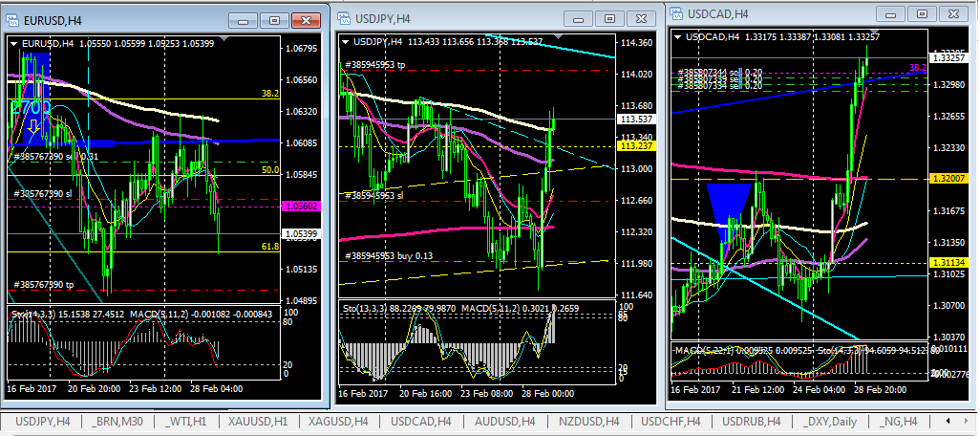Open the EURUSD,H4 window title icon

pos(13,20)
